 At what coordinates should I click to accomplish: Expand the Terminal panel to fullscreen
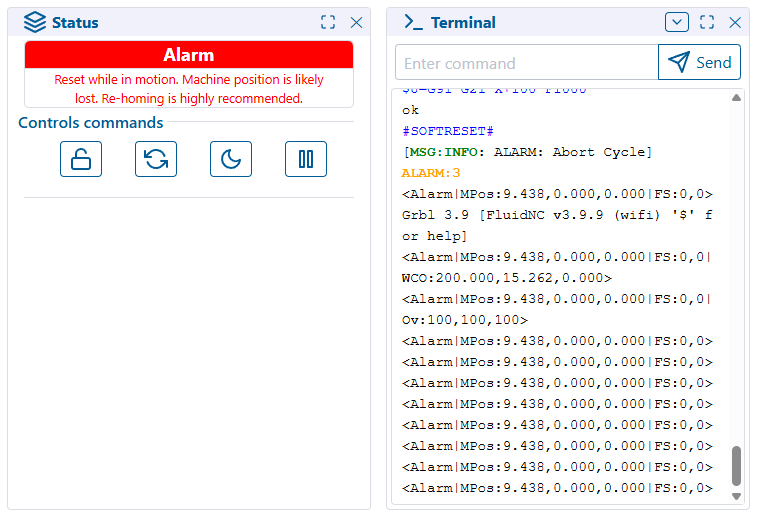point(707,22)
